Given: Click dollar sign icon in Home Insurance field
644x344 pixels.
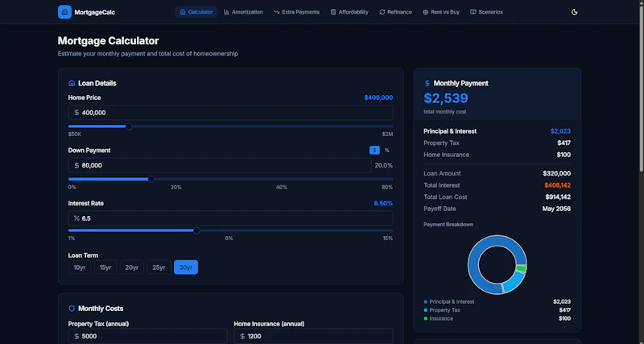Looking at the screenshot, I should (x=242, y=336).
